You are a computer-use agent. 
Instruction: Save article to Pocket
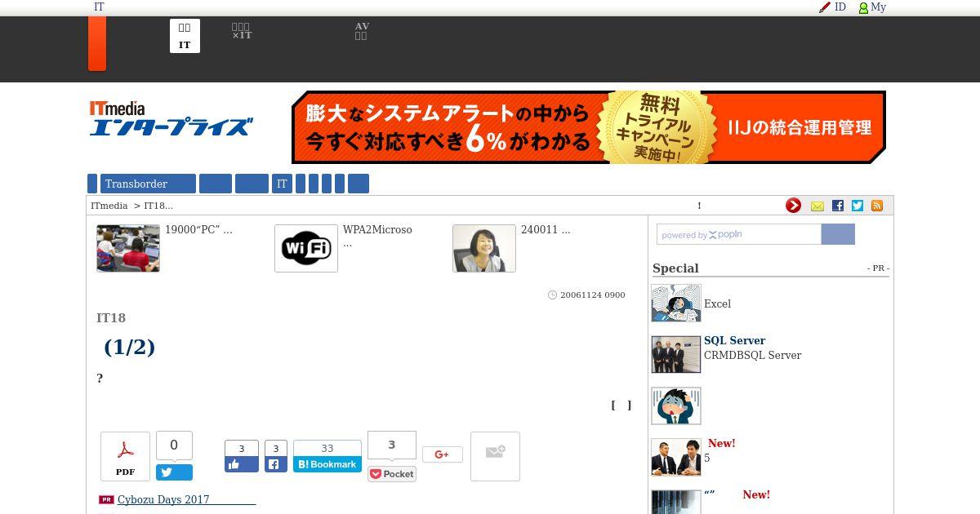click(392, 474)
